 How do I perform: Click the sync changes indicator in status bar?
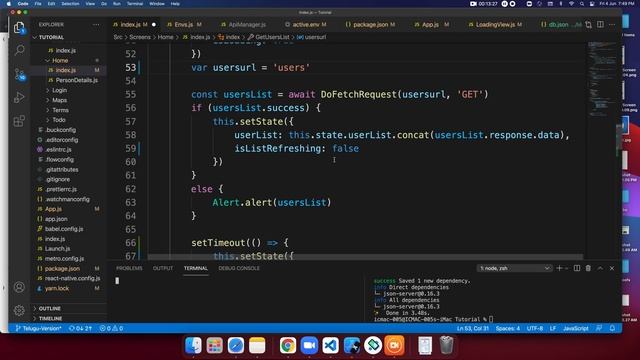click(x=80, y=328)
